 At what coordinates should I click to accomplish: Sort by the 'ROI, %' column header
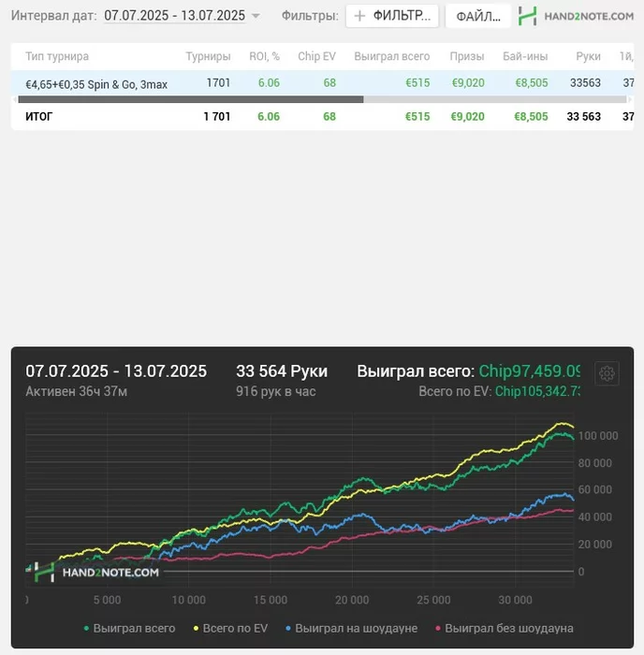point(265,56)
